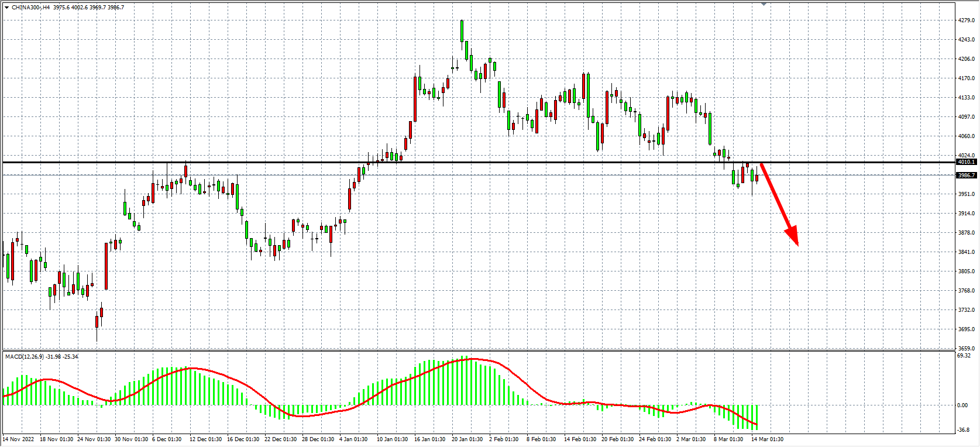Click the CHINA300,H4 symbol title text

(x=30, y=8)
